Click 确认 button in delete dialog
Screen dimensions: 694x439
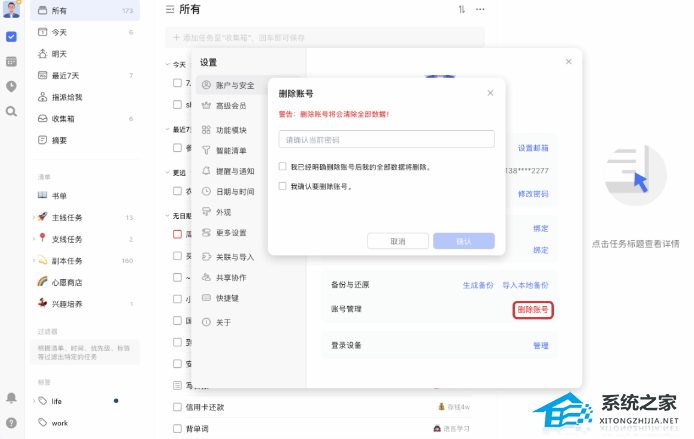[463, 241]
